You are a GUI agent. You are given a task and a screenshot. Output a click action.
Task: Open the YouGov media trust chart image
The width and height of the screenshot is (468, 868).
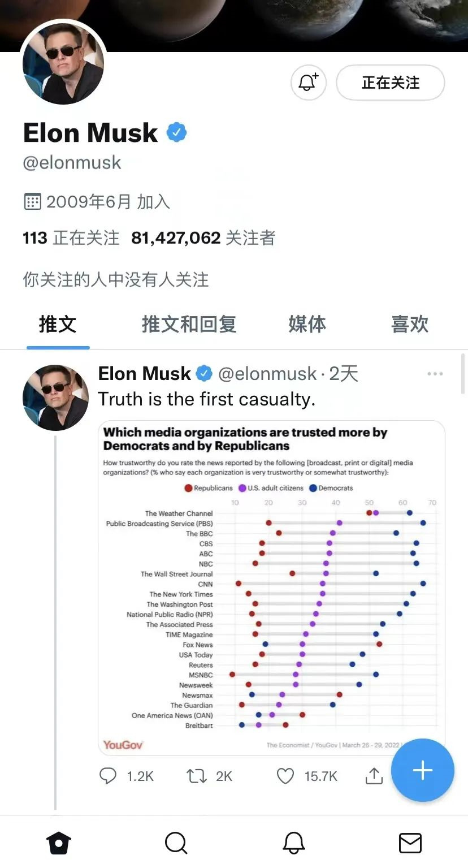click(271, 588)
